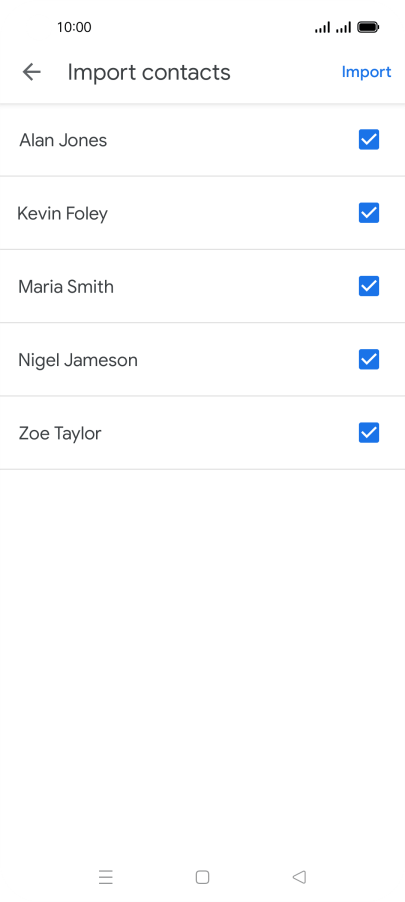
Task: Tap the Import button
Action: point(366,72)
